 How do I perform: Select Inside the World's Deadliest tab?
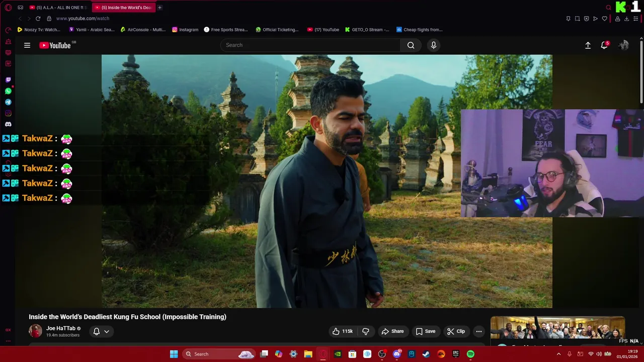[x=124, y=8]
